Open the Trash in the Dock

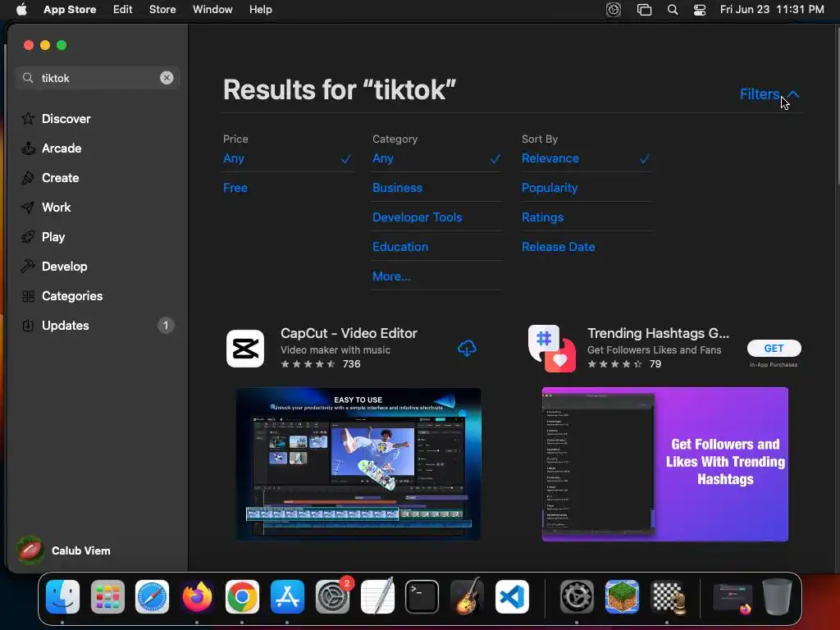coord(777,597)
